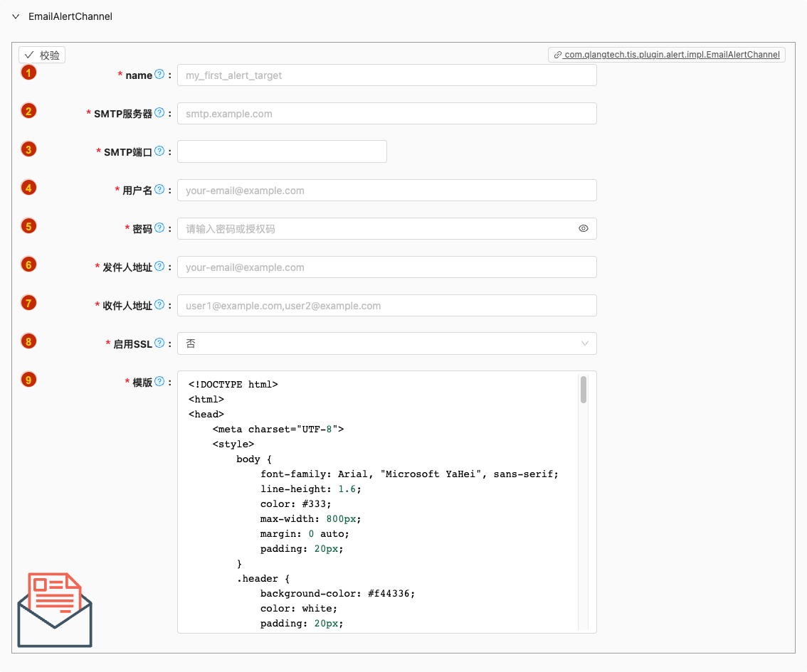Click into the 收件人地址 recipients field

[x=386, y=306]
